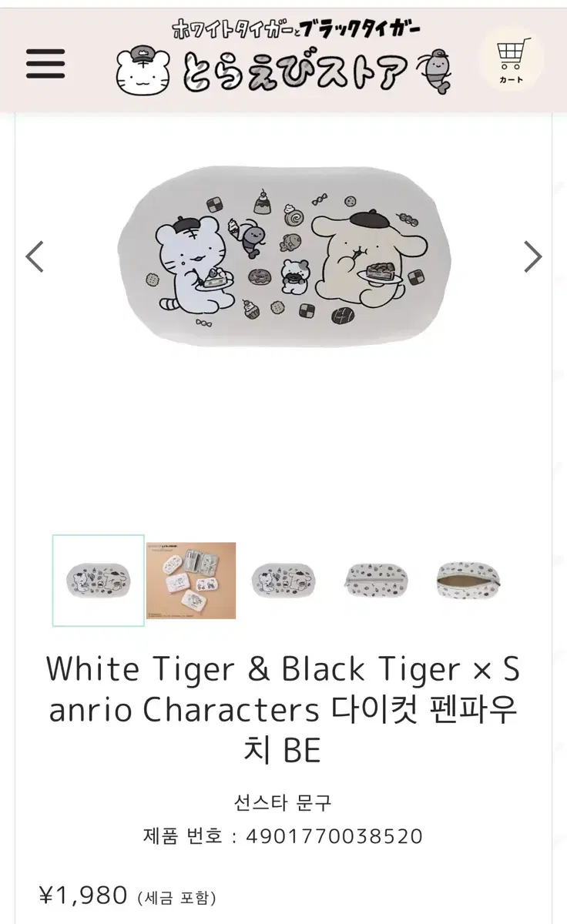Show the next product image

533,257
